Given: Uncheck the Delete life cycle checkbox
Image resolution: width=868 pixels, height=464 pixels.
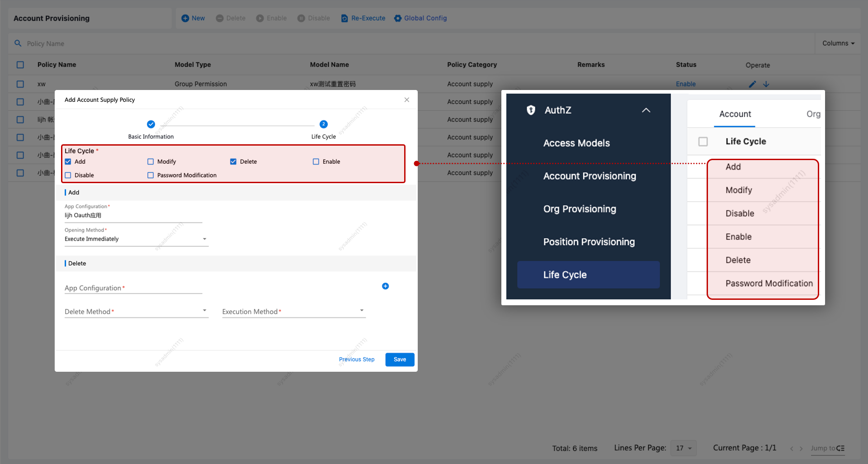Looking at the screenshot, I should click(x=233, y=161).
